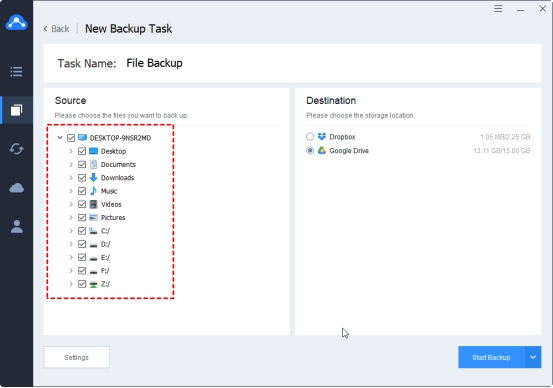Uncheck the Pictures checkbox

pos(82,218)
